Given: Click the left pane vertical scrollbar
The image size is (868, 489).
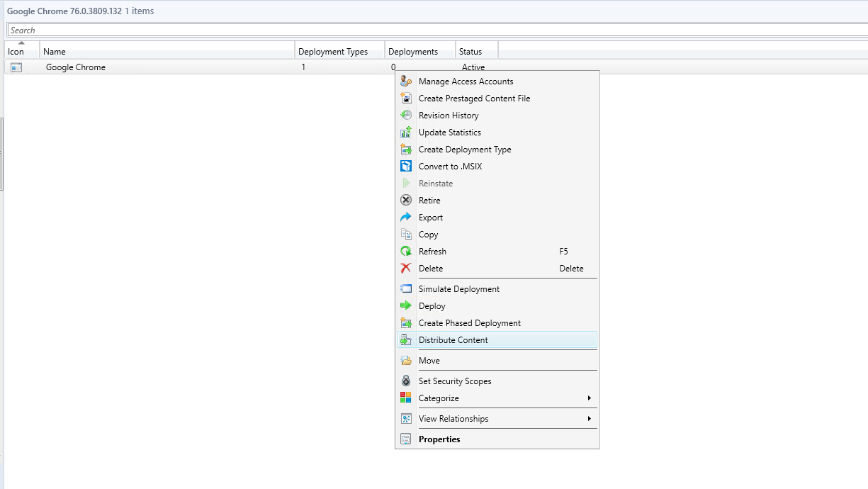Looking at the screenshot, I should pos(2,154).
